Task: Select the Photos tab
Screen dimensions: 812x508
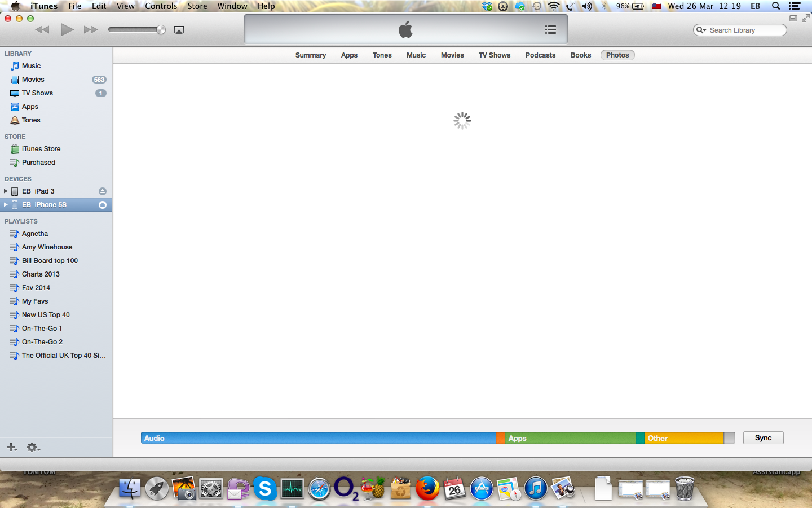Action: pyautogui.click(x=617, y=55)
